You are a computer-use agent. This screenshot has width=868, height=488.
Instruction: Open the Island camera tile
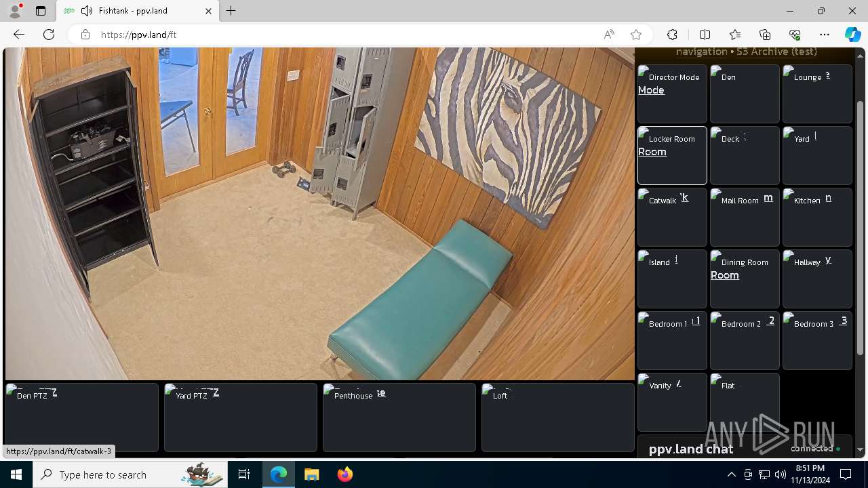672,279
